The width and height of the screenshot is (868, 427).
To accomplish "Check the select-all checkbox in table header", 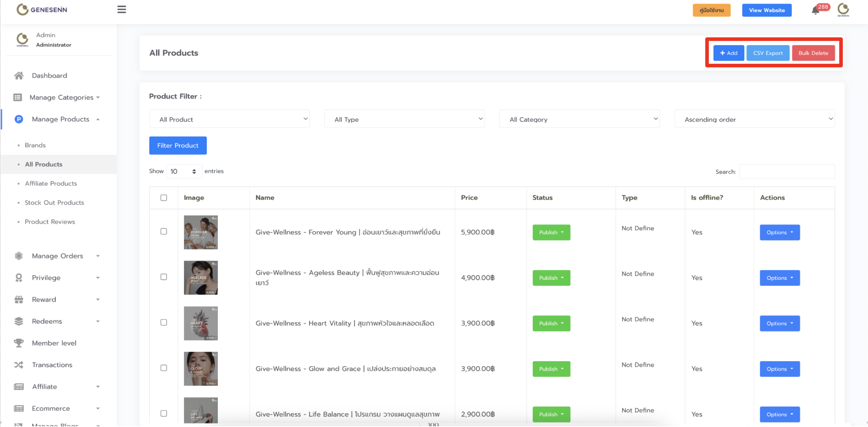I will coord(164,198).
